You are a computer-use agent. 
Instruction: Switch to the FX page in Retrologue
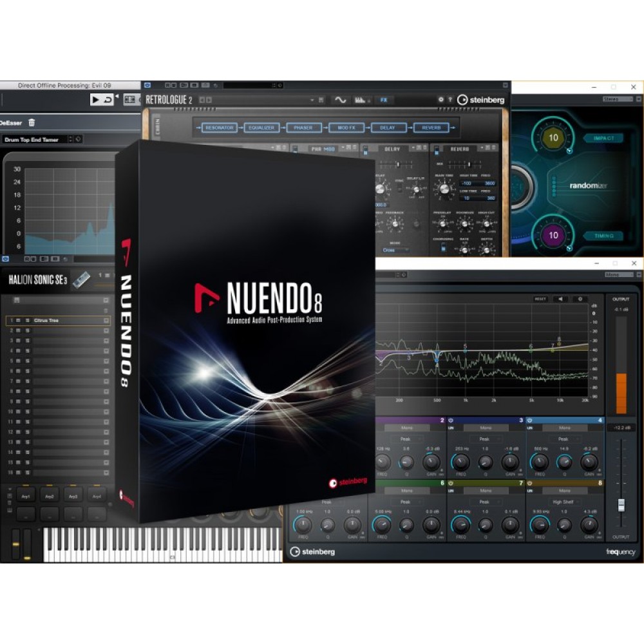[x=384, y=100]
